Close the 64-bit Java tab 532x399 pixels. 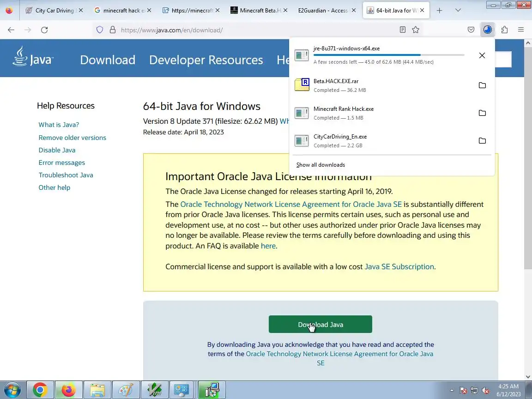click(x=422, y=11)
